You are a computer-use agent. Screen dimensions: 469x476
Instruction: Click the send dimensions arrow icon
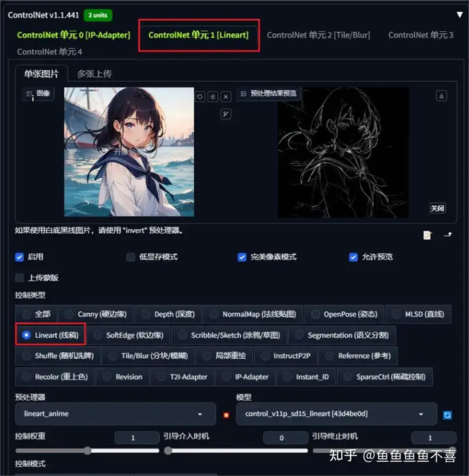448,234
